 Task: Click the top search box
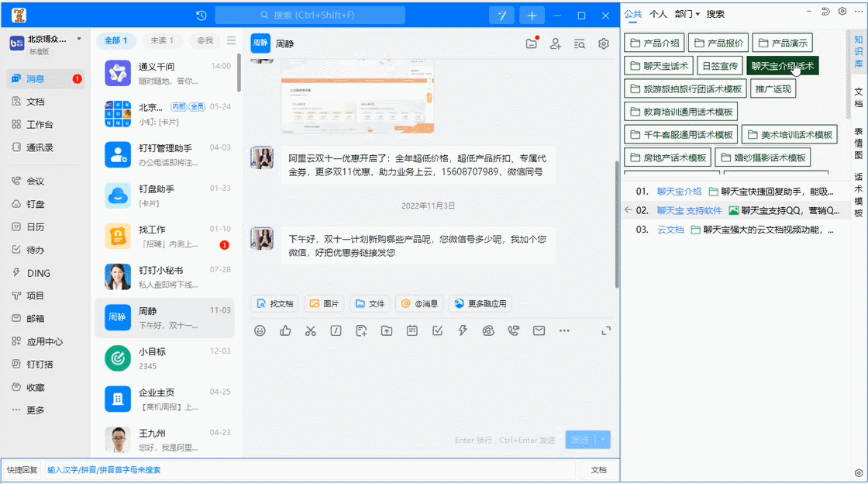tap(310, 16)
